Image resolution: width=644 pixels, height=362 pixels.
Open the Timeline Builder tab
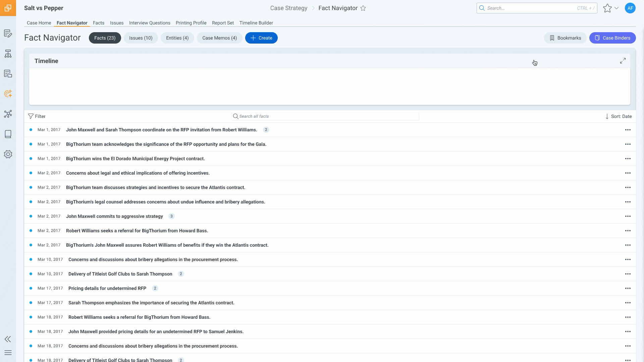[256, 23]
